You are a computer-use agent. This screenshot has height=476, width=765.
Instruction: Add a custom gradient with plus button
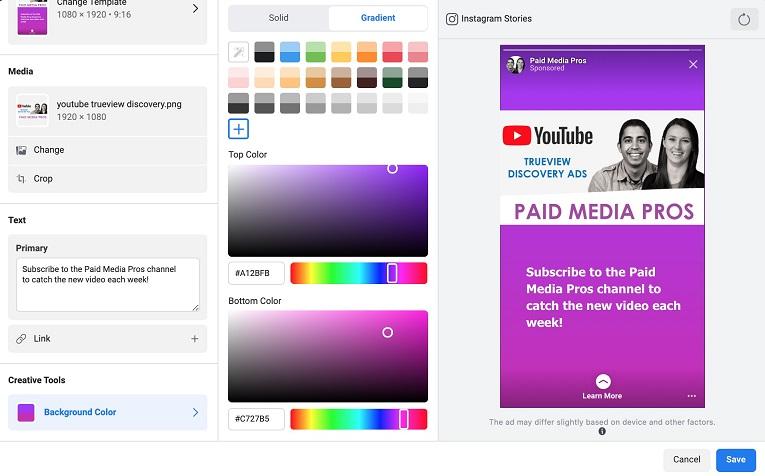(239, 129)
